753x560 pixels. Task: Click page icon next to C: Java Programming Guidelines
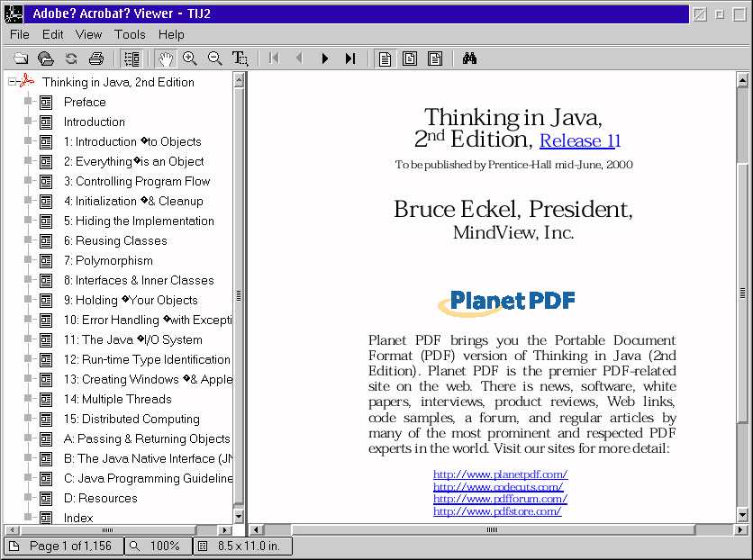46,479
